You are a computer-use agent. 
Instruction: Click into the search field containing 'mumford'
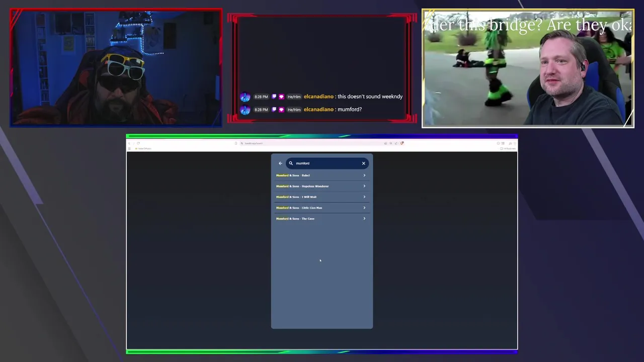[327, 163]
